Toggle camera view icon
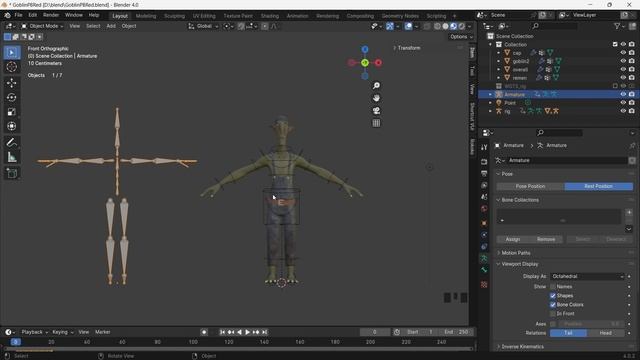This screenshot has height=360, width=640. tap(376, 111)
